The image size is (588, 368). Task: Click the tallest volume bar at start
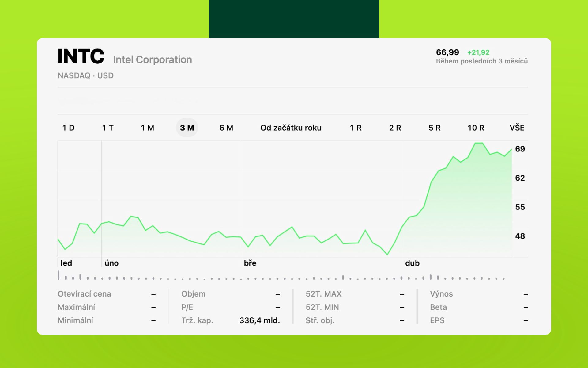pyautogui.click(x=58, y=275)
